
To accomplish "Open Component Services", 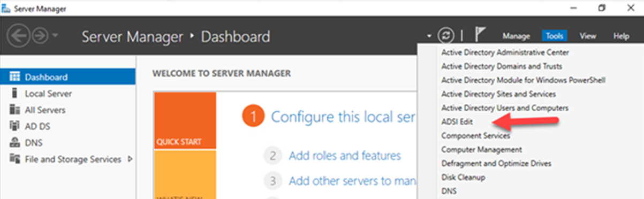I will click(x=475, y=136).
